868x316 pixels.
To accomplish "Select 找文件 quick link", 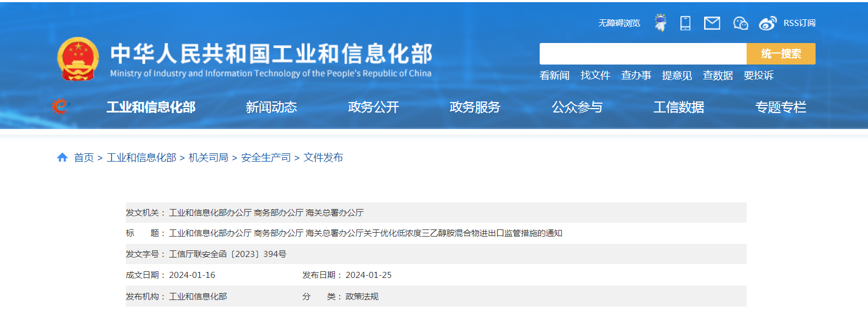I will tap(595, 76).
